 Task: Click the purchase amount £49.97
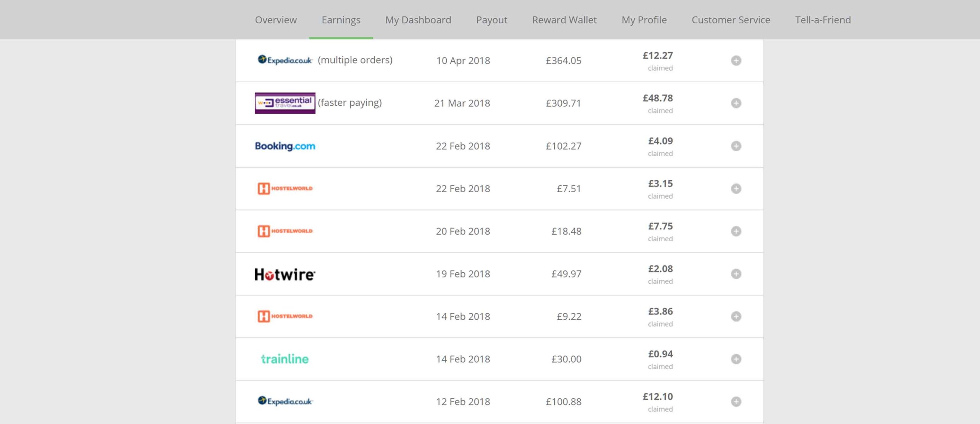[x=566, y=274]
